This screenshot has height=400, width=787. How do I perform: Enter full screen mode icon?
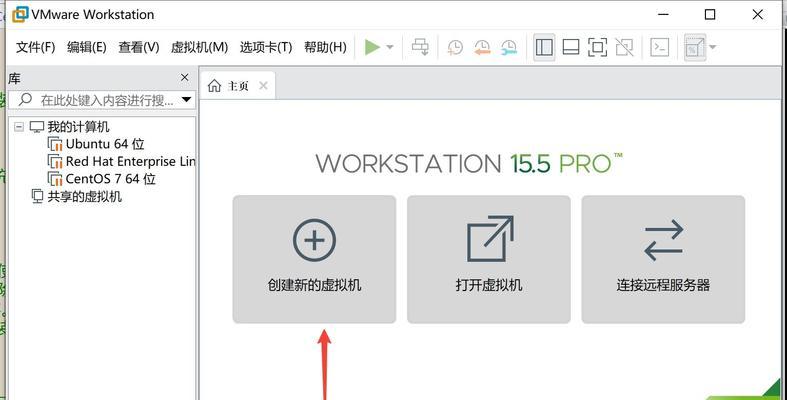[597, 47]
